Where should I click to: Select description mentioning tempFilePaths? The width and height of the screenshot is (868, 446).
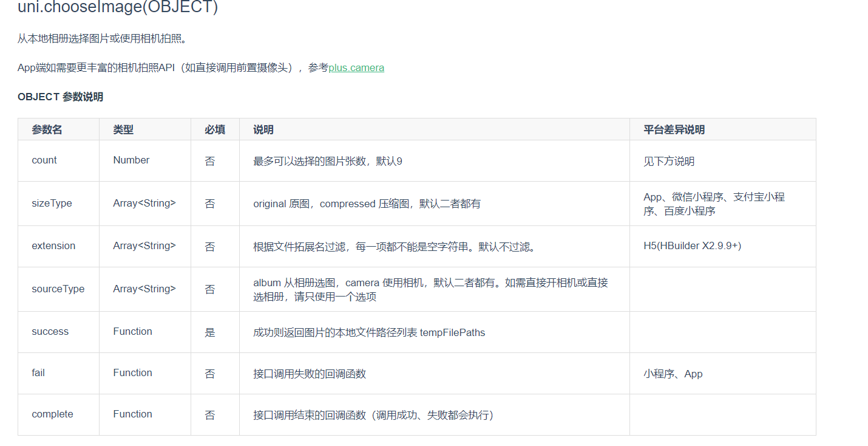click(369, 332)
